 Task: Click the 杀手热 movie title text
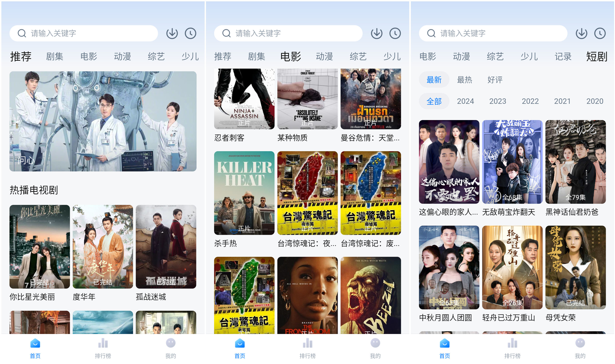click(x=226, y=243)
